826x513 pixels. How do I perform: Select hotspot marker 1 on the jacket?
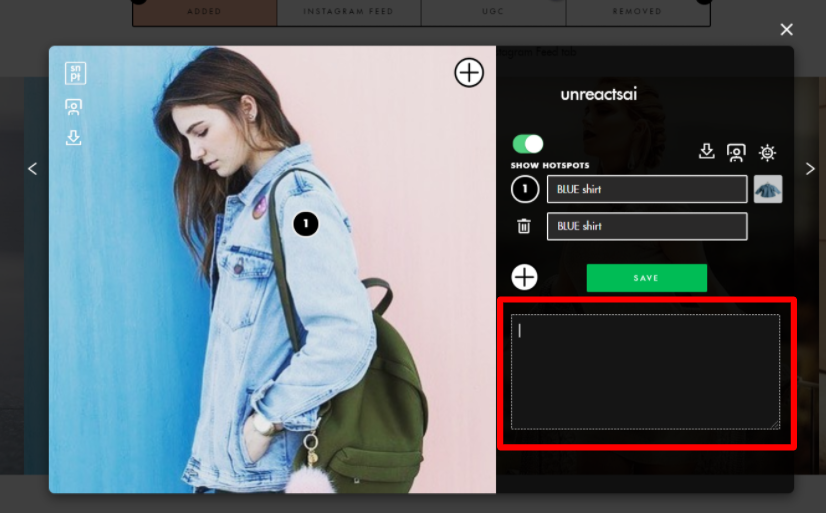(x=306, y=224)
